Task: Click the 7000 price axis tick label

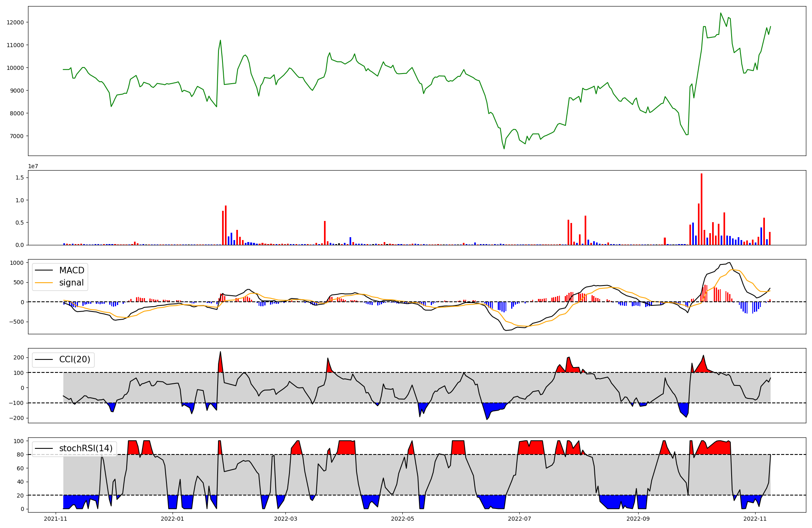Action: [x=17, y=136]
